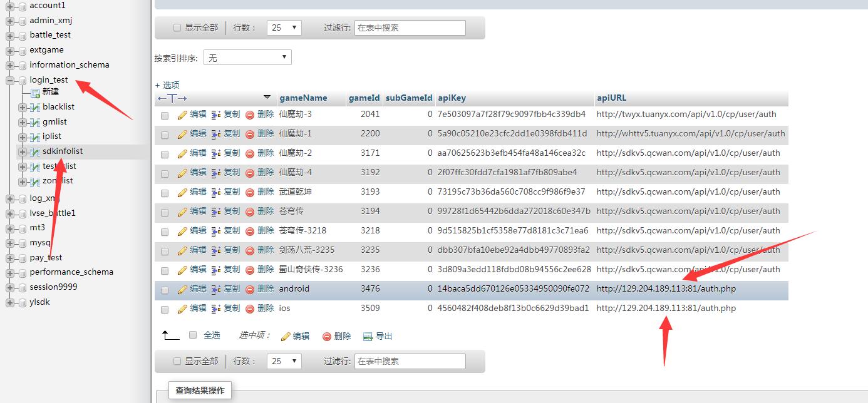Tick the checkbox for the android row

165,290
